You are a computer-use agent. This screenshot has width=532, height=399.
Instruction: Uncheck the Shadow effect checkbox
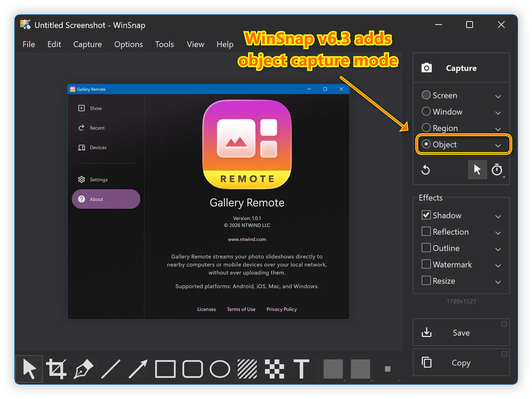[426, 215]
